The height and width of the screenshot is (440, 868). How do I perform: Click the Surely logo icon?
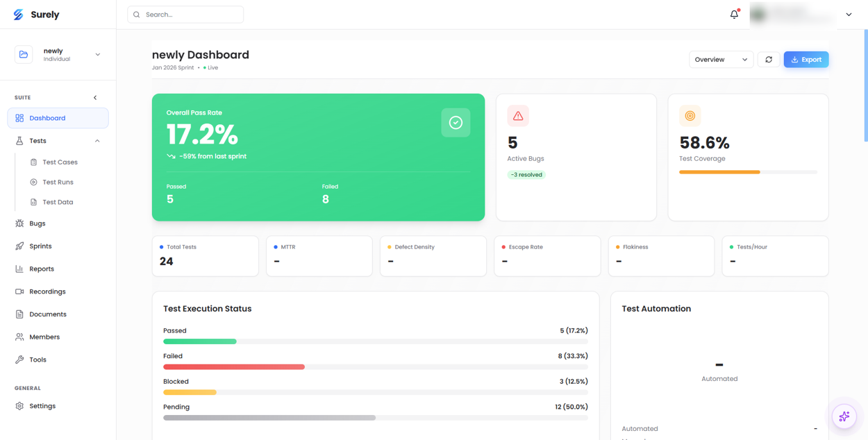(x=19, y=15)
